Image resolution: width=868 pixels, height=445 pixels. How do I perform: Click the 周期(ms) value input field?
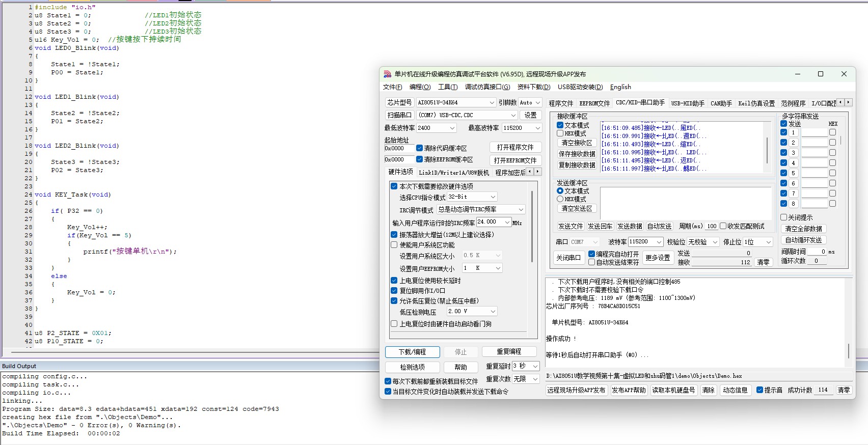[x=712, y=226]
